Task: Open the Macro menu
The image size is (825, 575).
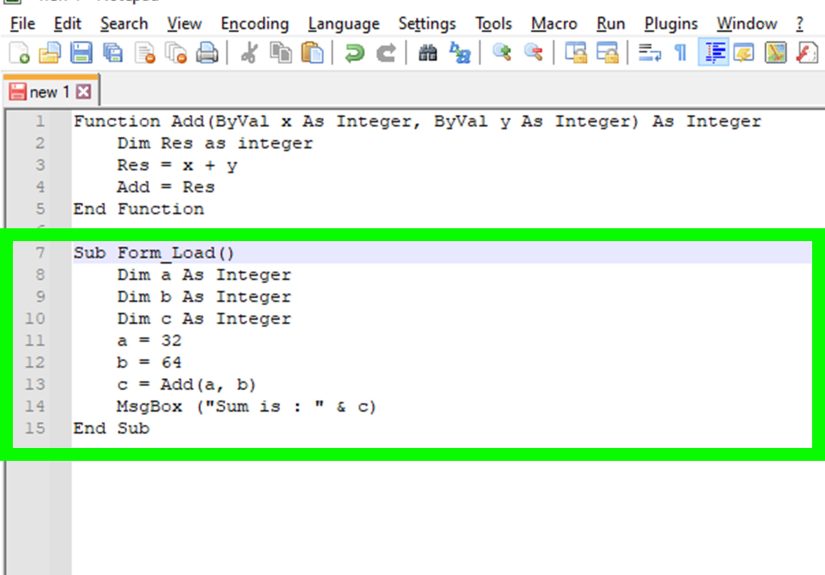Action: (554, 24)
